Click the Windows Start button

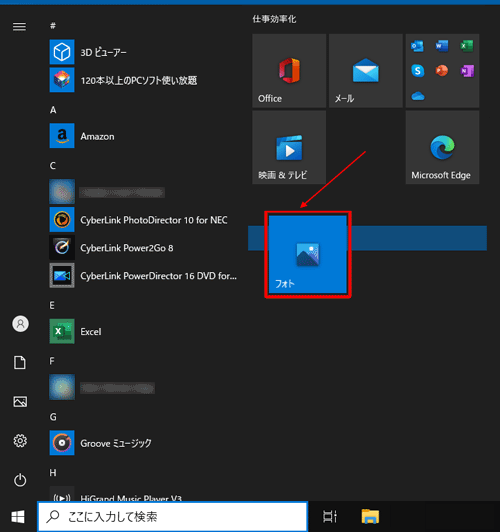point(18,517)
